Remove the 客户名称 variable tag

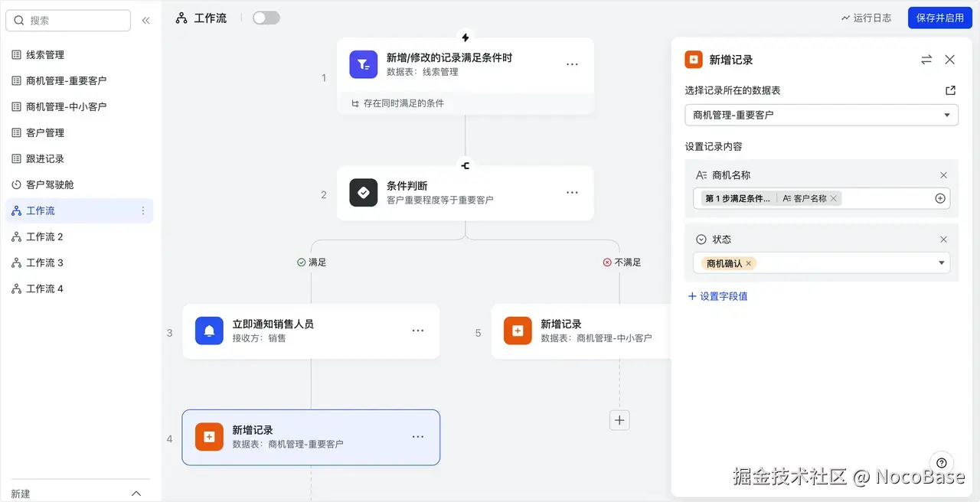[x=835, y=198]
